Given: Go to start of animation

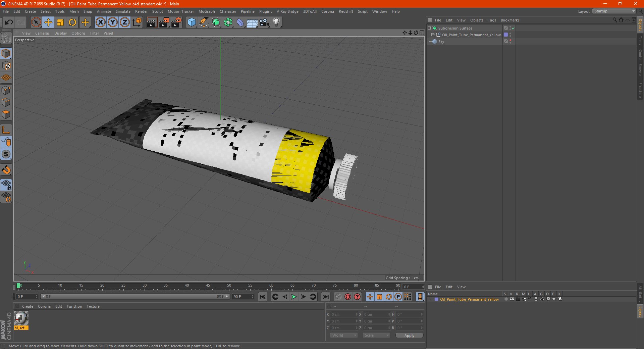Looking at the screenshot, I should tap(263, 297).
